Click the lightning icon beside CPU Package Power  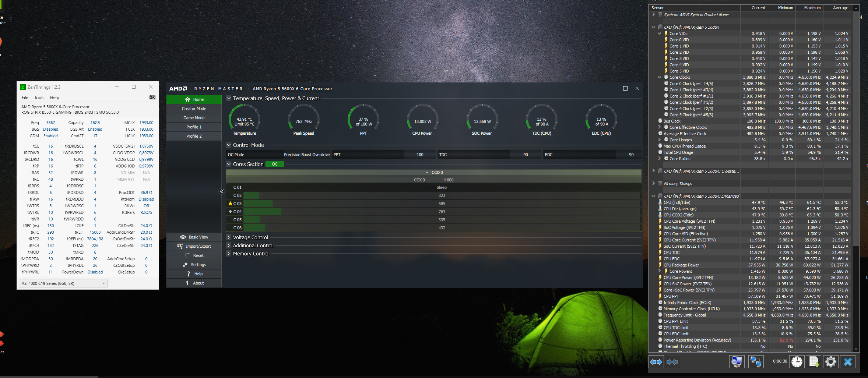pos(660,265)
